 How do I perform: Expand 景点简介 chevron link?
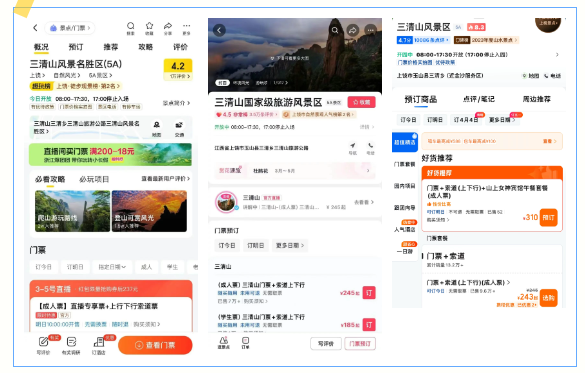point(176,103)
